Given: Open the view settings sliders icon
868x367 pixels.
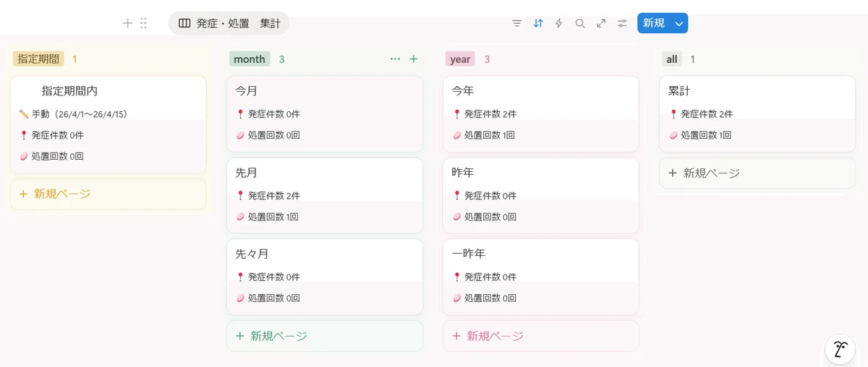Looking at the screenshot, I should point(622,23).
